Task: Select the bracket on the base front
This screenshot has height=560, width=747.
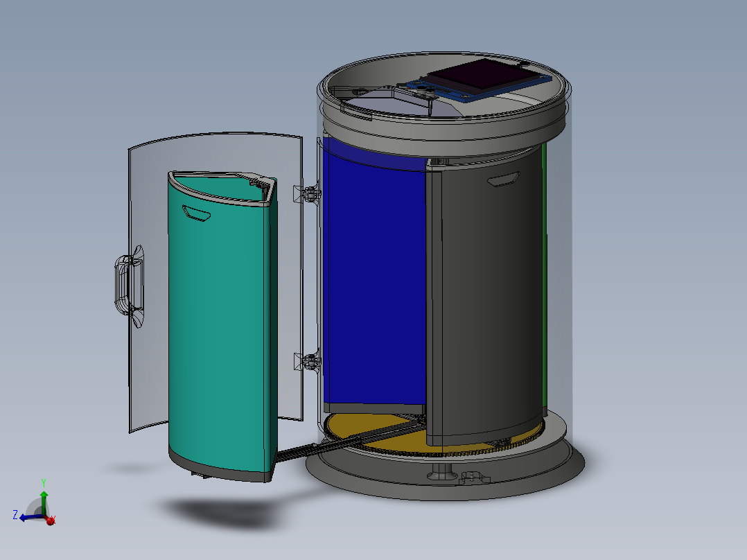Action: click(475, 478)
